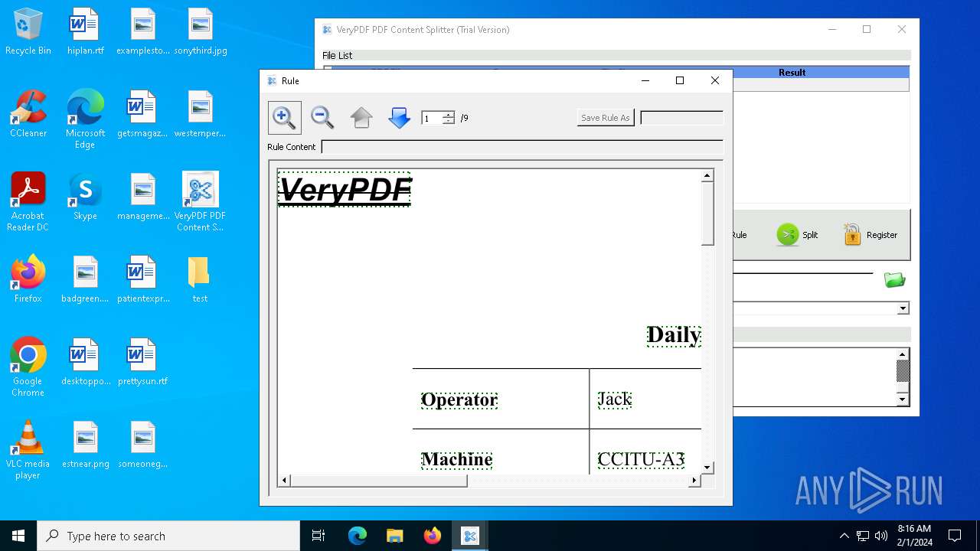
Task: Show hidden system tray icons
Action: [844, 536]
